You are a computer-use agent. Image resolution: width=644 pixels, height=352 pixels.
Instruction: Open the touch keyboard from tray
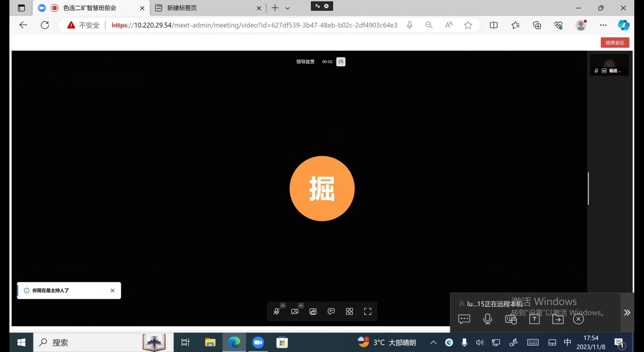coord(533,343)
